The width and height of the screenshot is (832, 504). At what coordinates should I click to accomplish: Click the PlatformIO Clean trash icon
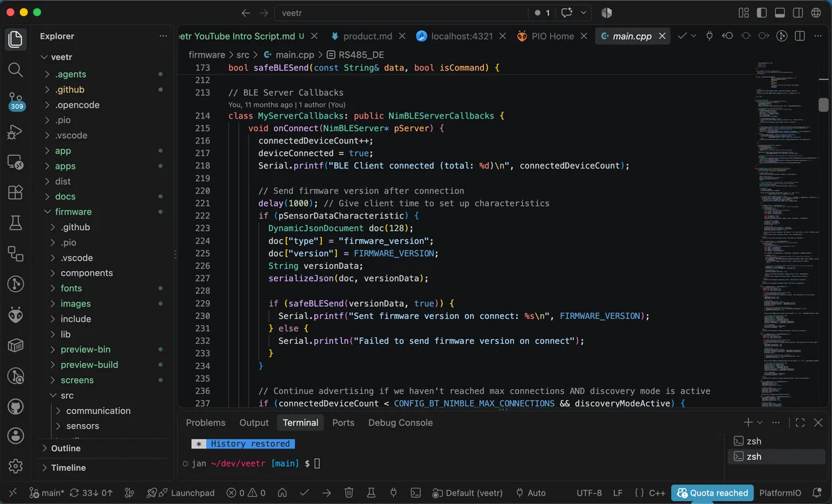[x=349, y=493]
